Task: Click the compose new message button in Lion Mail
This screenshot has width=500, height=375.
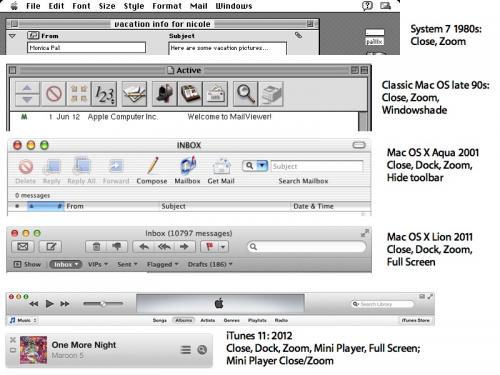Action: point(51,247)
